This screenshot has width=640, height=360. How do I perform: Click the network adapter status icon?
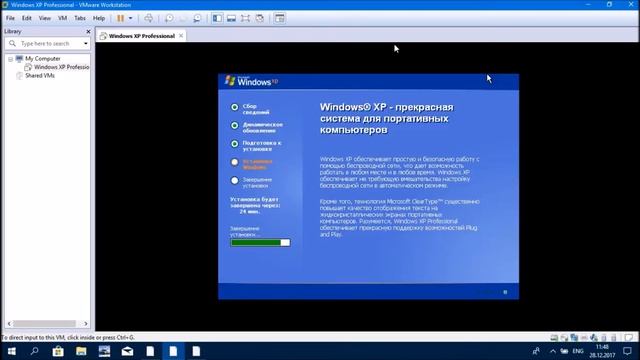(574, 338)
